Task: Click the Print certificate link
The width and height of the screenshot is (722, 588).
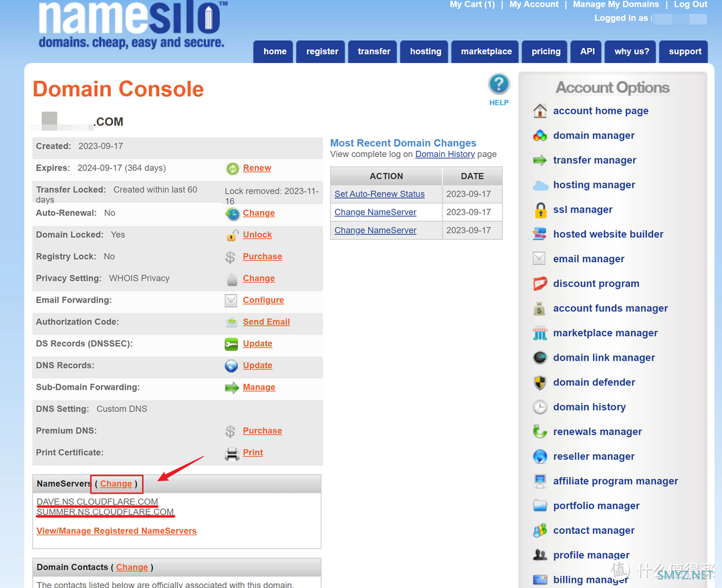Action: coord(253,452)
